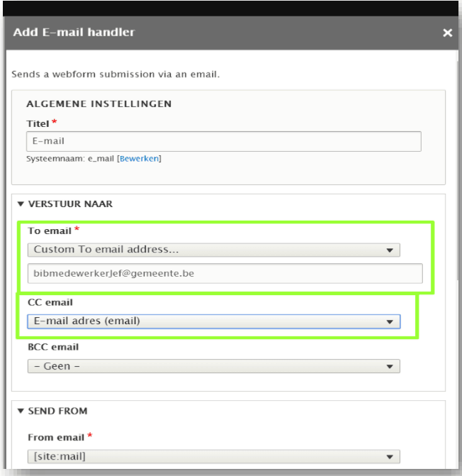Click the Titel field label
462x476 pixels.
(x=38, y=123)
